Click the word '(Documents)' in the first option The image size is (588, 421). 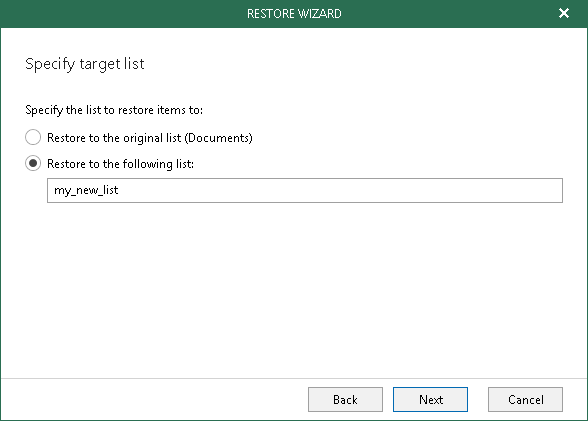click(x=219, y=138)
